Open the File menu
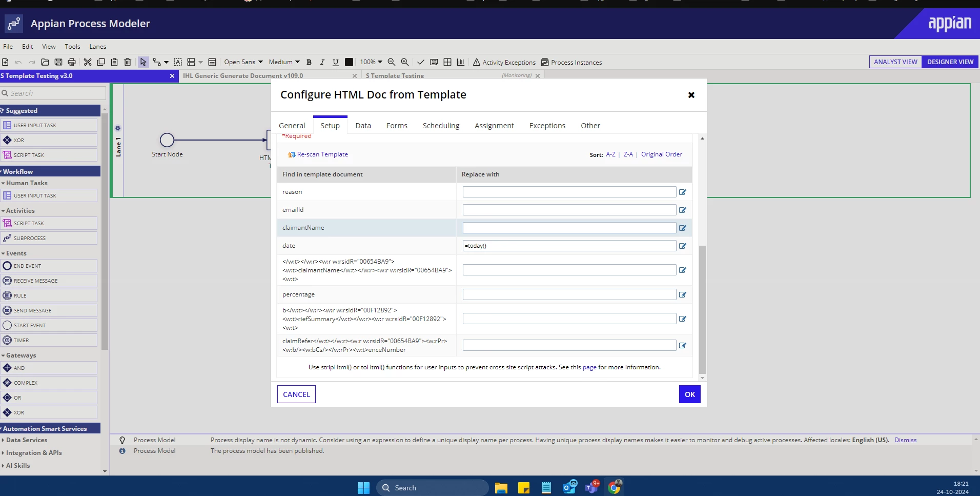This screenshot has height=496, width=980. coord(8,47)
